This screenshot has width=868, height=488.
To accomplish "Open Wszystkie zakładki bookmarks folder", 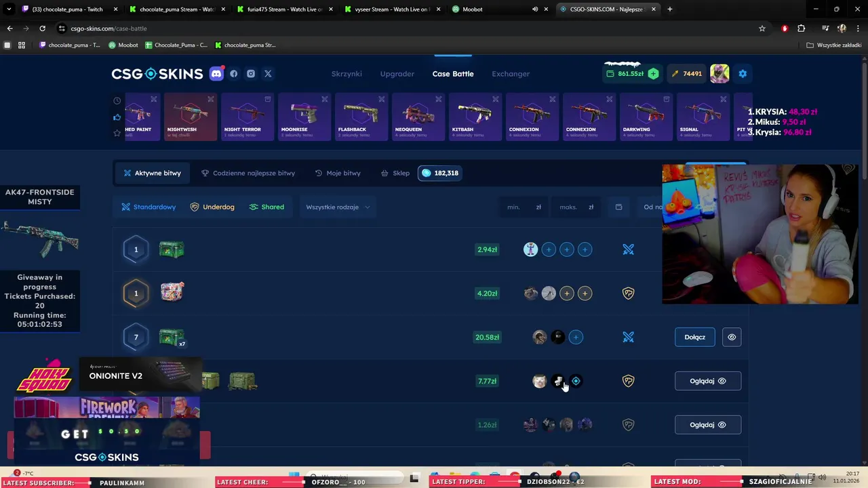I will 833,45.
